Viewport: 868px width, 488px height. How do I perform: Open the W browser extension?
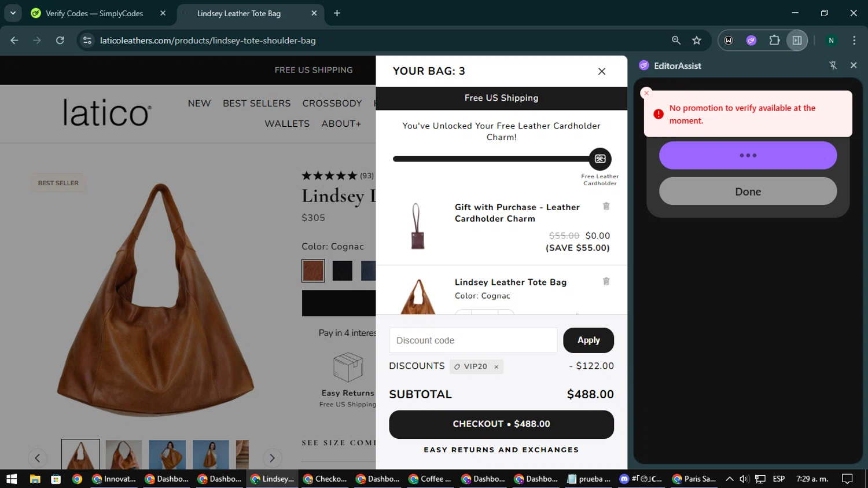point(729,41)
